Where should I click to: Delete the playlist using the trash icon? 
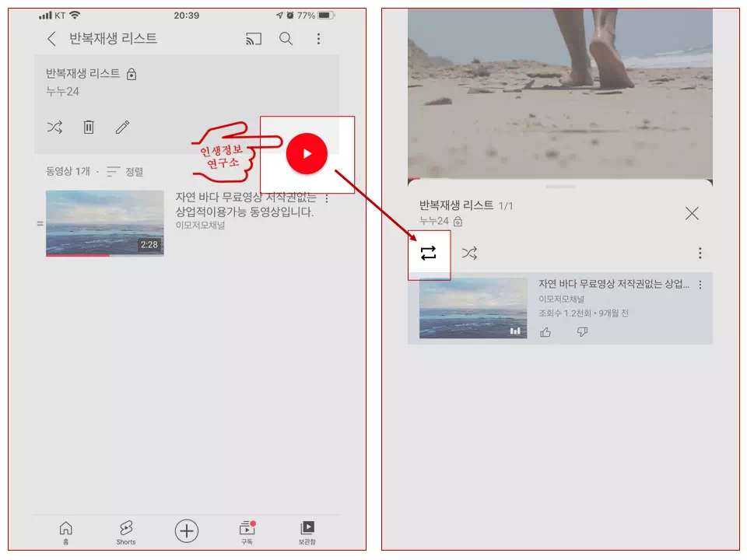88,127
